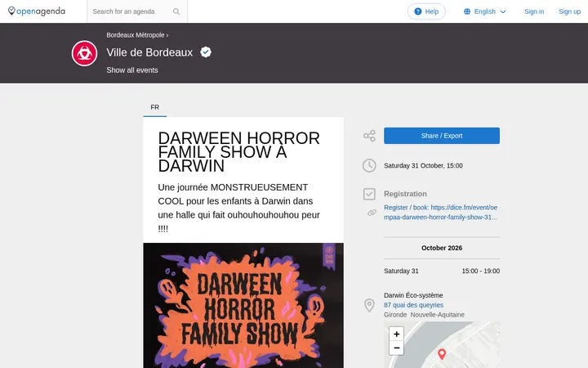Select the 'Une journée MONSTRUEUSEMENT COOL' description
Image resolution: width=588 pixels, height=368 pixels.
(238, 208)
